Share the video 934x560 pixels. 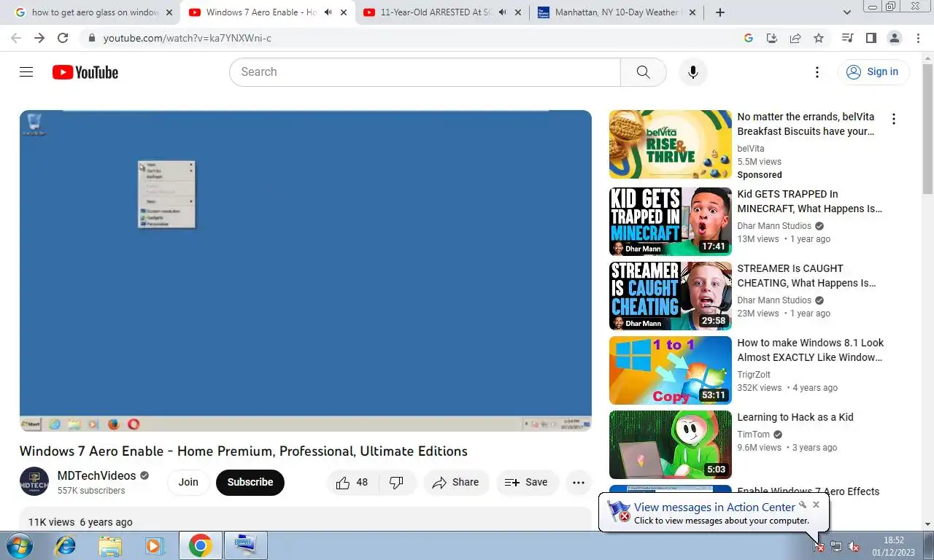coord(456,482)
